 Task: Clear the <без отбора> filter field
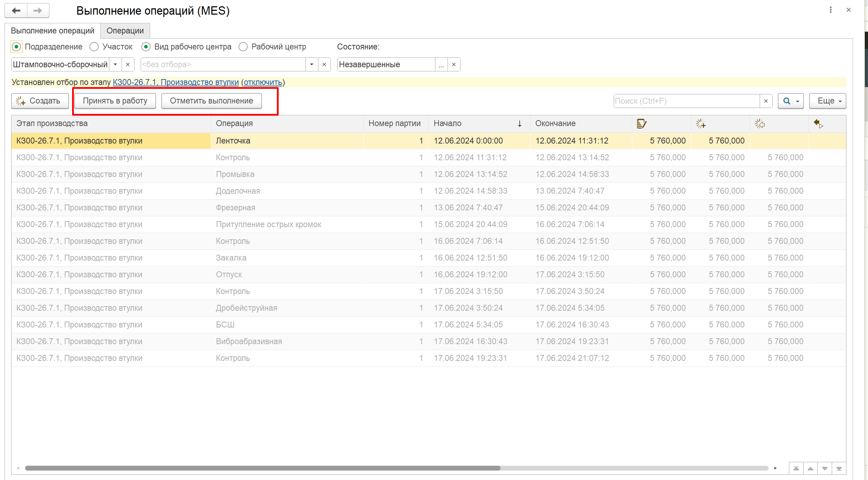point(324,64)
